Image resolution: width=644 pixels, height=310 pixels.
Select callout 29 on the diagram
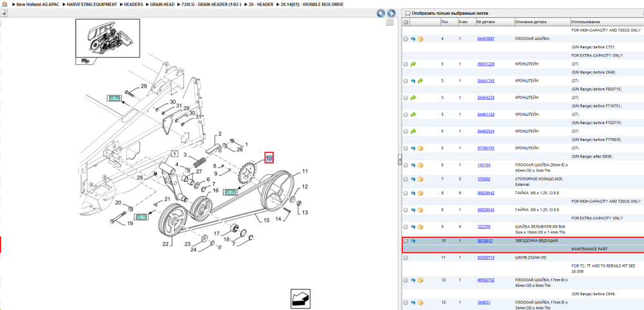tap(144, 87)
